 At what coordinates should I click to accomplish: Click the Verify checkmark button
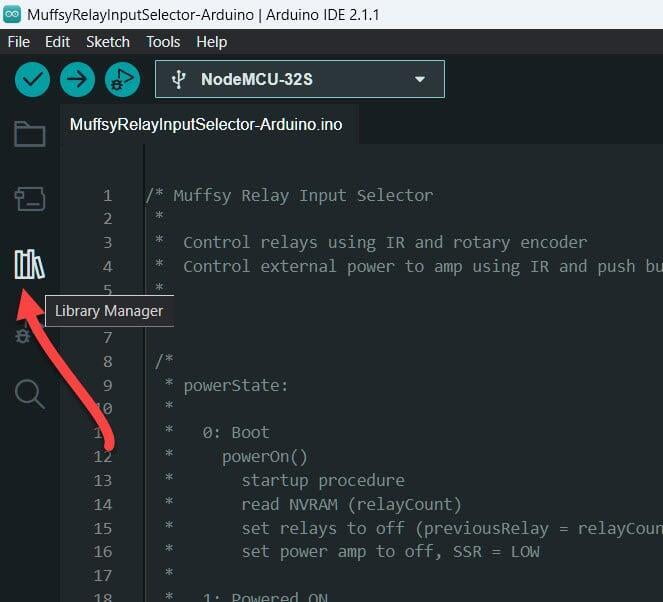click(x=32, y=79)
